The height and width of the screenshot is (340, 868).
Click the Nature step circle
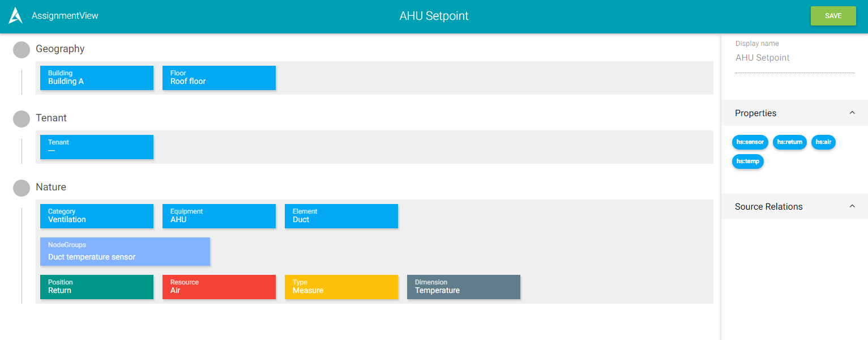pos(22,188)
